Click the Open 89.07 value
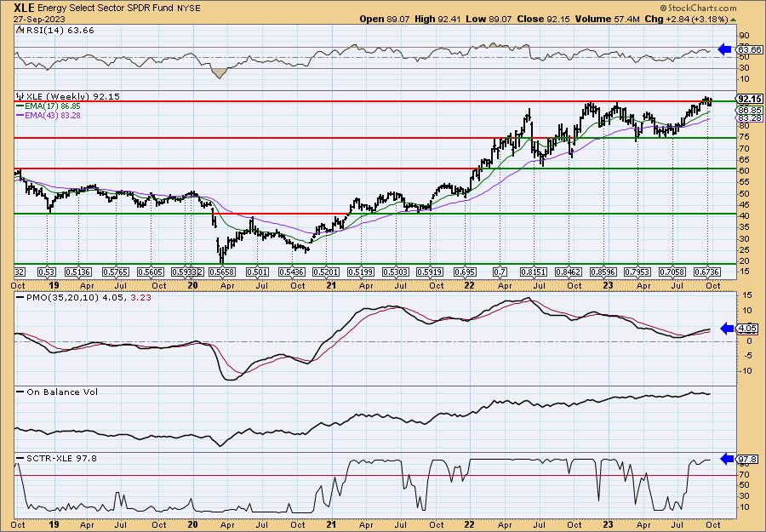This screenshot has width=766, height=532. [x=385, y=19]
